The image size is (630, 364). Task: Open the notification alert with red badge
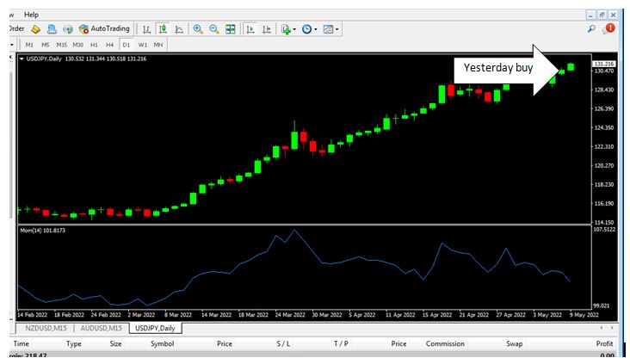tap(608, 28)
